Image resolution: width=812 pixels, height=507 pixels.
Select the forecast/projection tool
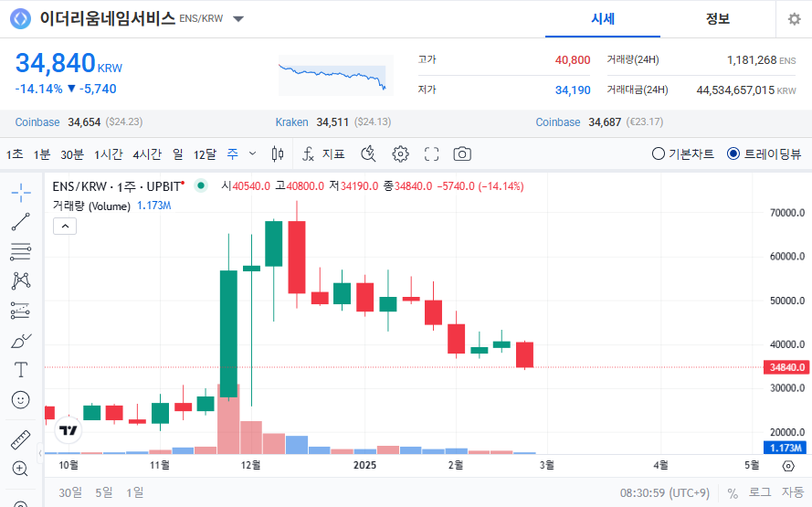pyautogui.click(x=21, y=311)
